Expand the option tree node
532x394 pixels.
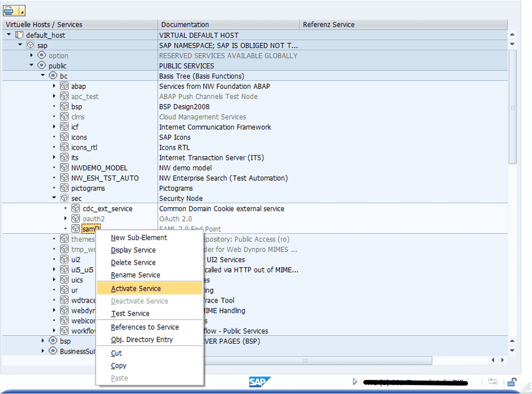31,55
